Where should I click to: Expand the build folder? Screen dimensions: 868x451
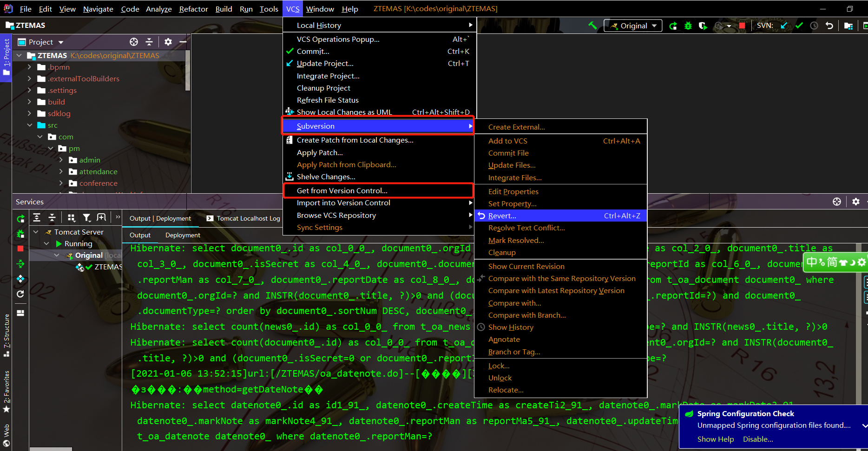pos(29,102)
